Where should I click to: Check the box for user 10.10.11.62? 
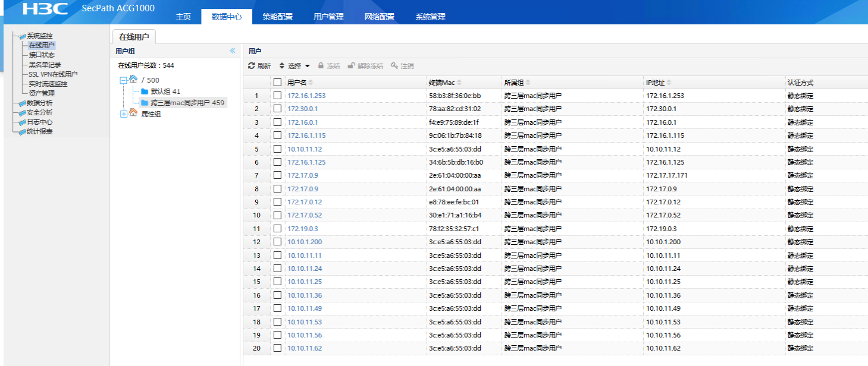[277, 348]
